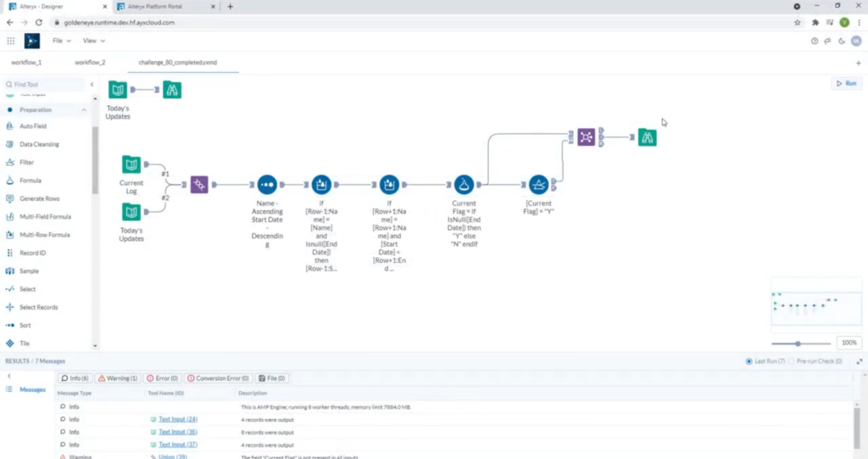Click the canvas zoom slider
The width and height of the screenshot is (868, 459).
[798, 344]
